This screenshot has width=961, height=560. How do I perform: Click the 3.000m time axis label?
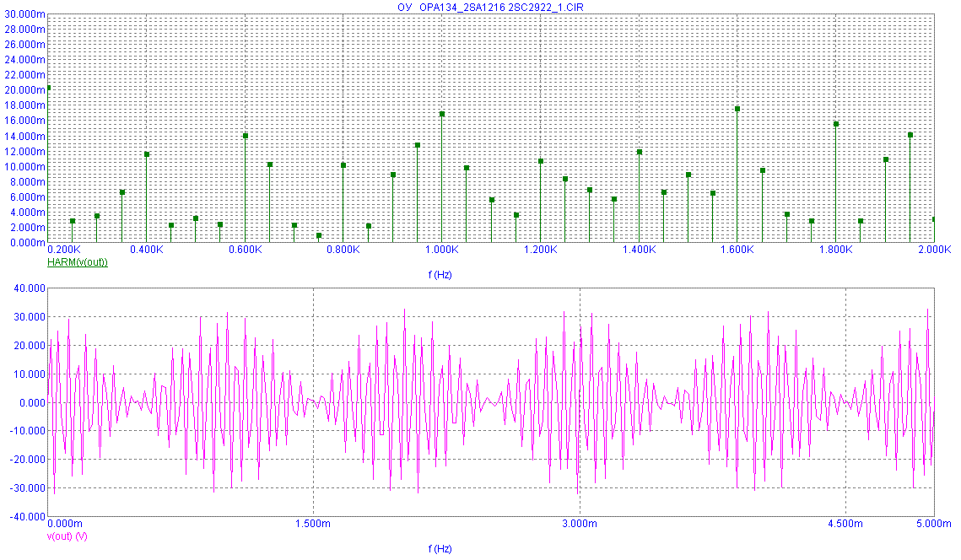tap(580, 523)
